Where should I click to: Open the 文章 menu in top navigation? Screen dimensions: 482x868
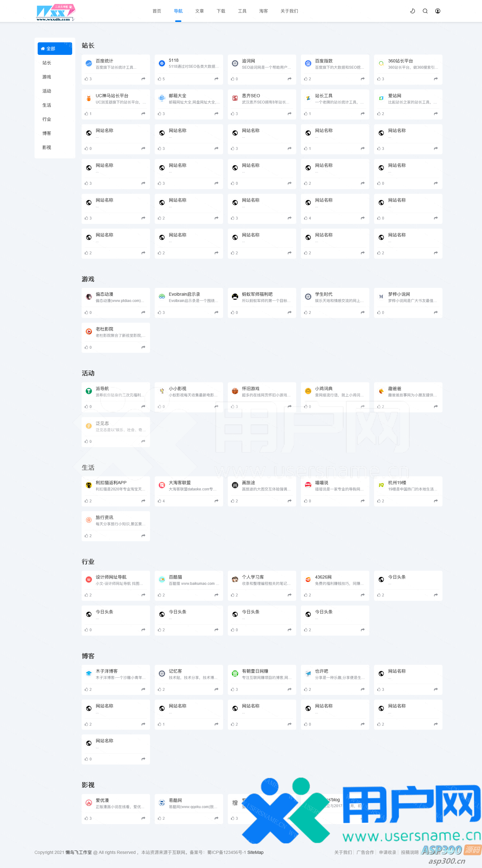click(x=199, y=11)
